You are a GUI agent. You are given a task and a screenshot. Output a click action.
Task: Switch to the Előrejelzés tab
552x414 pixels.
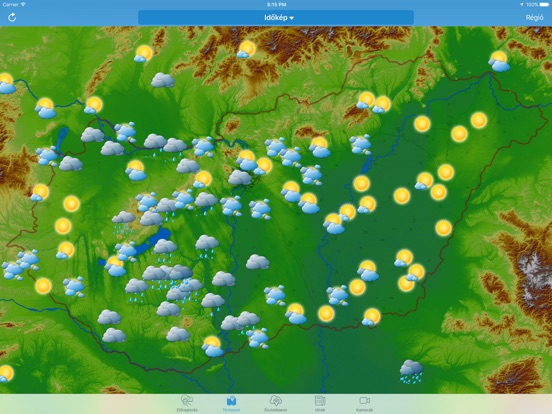coord(187,403)
